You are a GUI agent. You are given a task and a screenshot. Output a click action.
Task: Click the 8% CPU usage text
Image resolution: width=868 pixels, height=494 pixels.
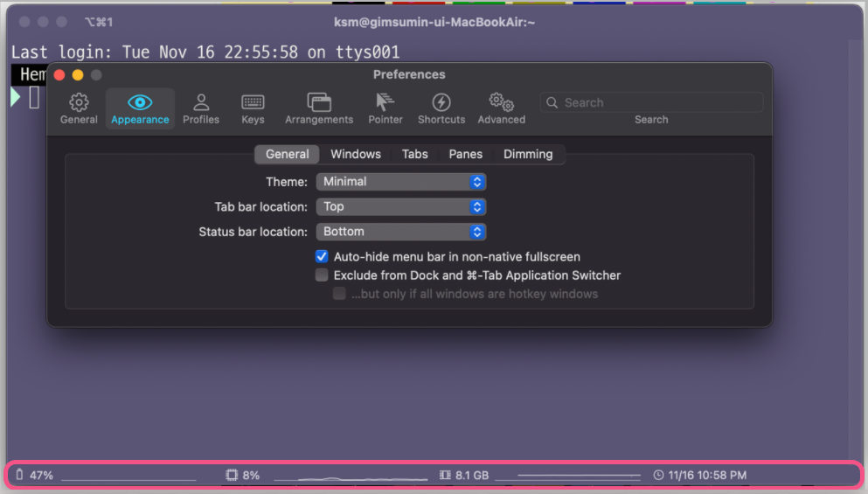tap(251, 475)
